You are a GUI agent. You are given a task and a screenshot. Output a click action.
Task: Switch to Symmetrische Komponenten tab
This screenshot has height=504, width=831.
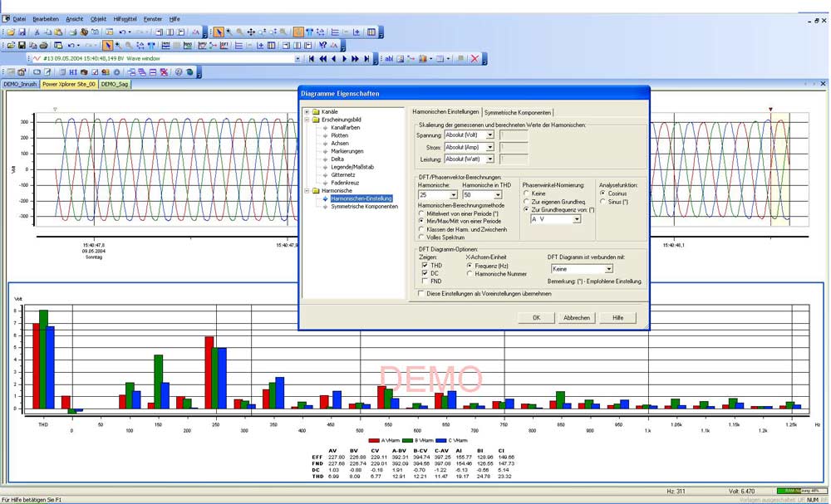[x=517, y=112]
